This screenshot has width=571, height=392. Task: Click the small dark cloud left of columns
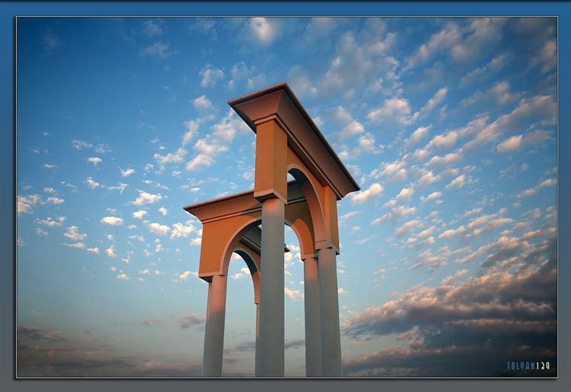(190, 320)
